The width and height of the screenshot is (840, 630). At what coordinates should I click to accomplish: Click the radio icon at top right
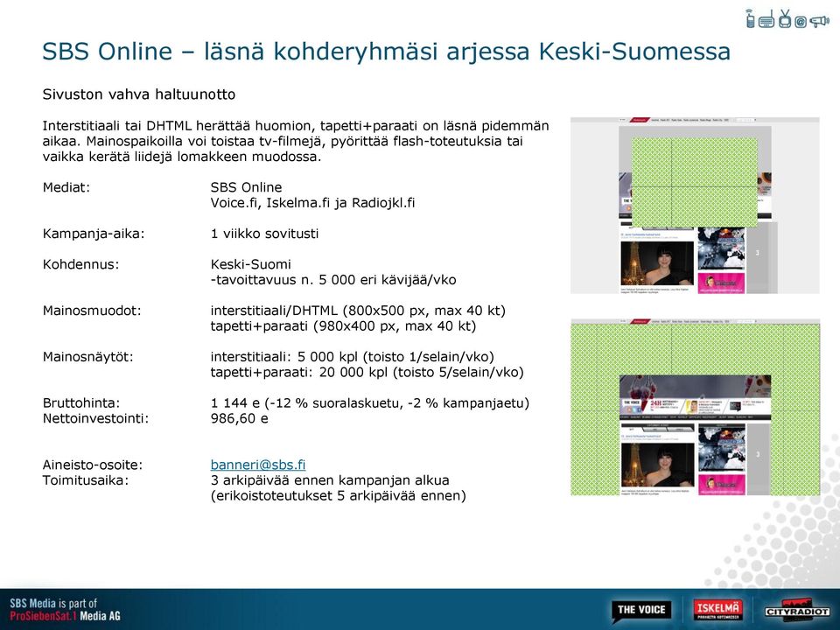click(x=766, y=19)
